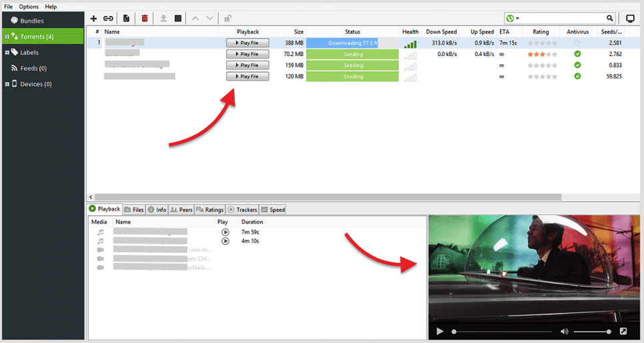Click the Move Up Queue arrow icon

point(195,19)
